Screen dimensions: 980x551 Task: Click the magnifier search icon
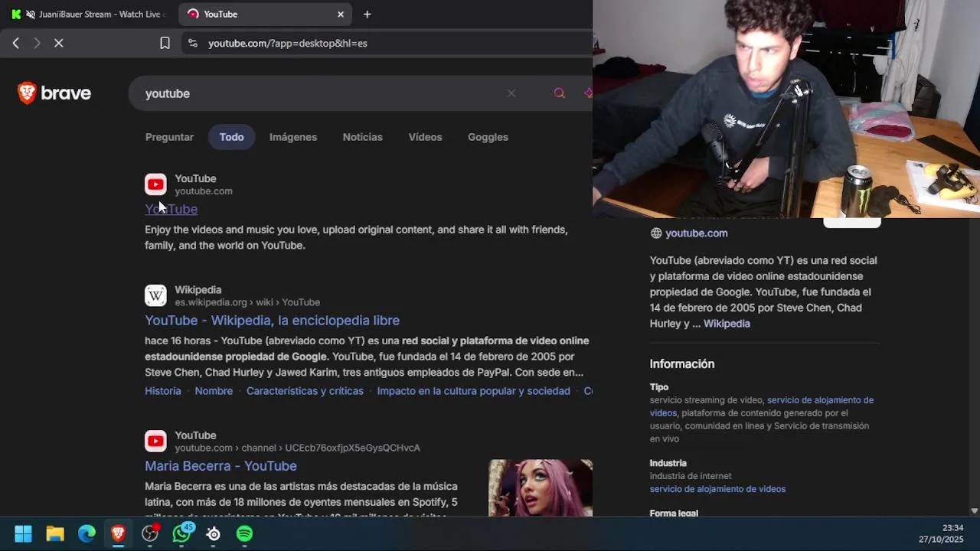[x=560, y=93]
